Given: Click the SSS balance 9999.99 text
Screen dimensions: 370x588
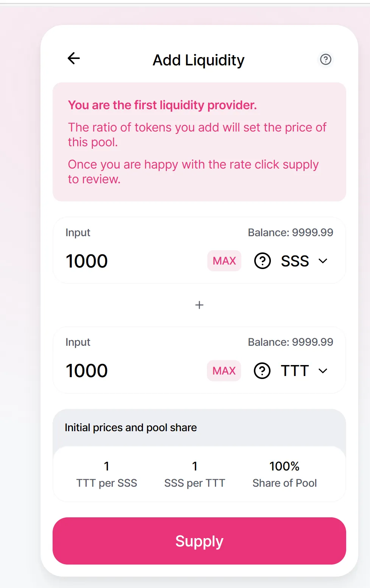Looking at the screenshot, I should 290,232.
